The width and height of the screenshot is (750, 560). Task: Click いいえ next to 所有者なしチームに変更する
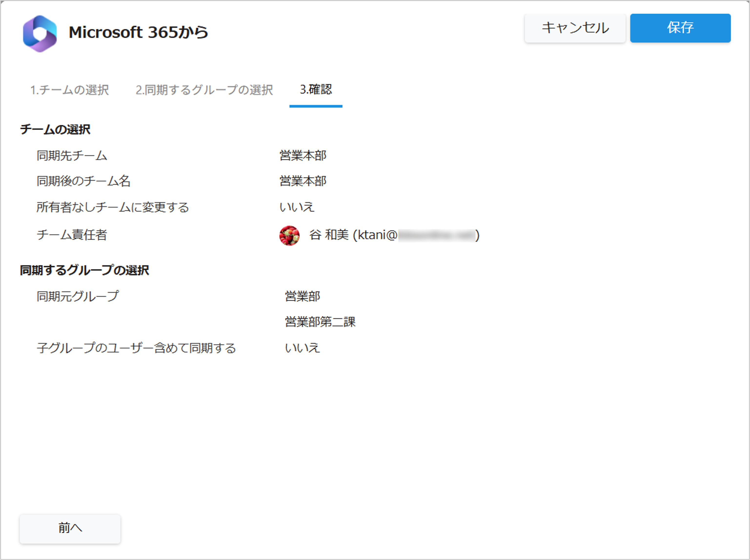pos(297,207)
